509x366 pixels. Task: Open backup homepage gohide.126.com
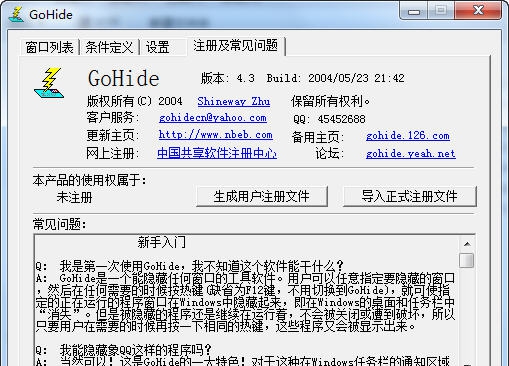(407, 136)
